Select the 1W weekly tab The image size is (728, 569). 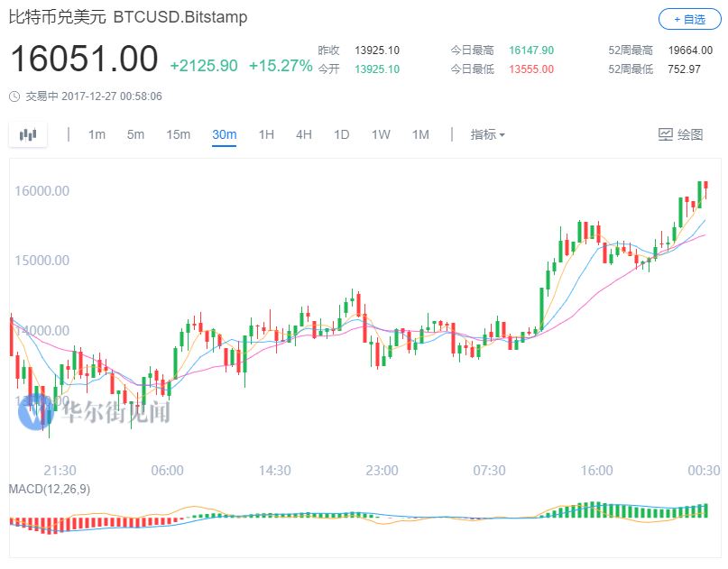[381, 134]
